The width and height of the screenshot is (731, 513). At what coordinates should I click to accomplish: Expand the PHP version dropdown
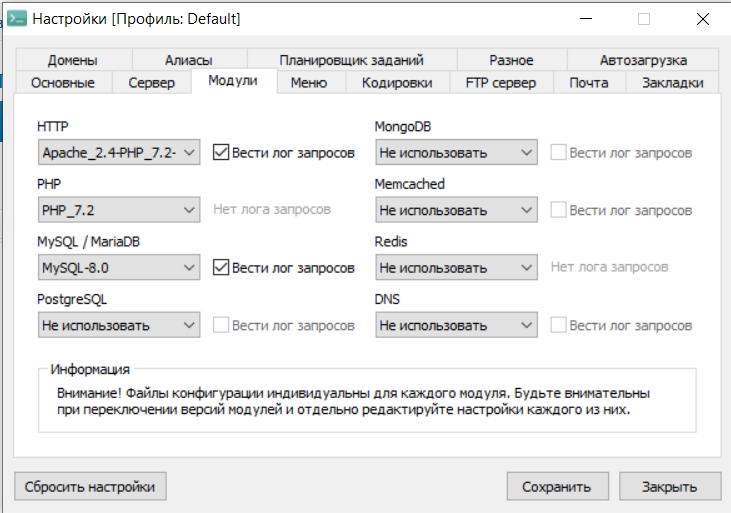tap(119, 210)
